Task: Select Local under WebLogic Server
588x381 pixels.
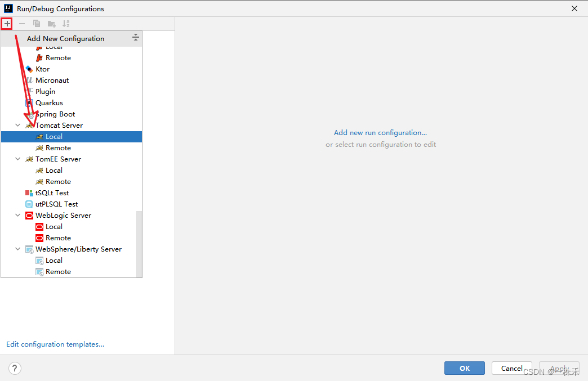Action: pos(69,227)
